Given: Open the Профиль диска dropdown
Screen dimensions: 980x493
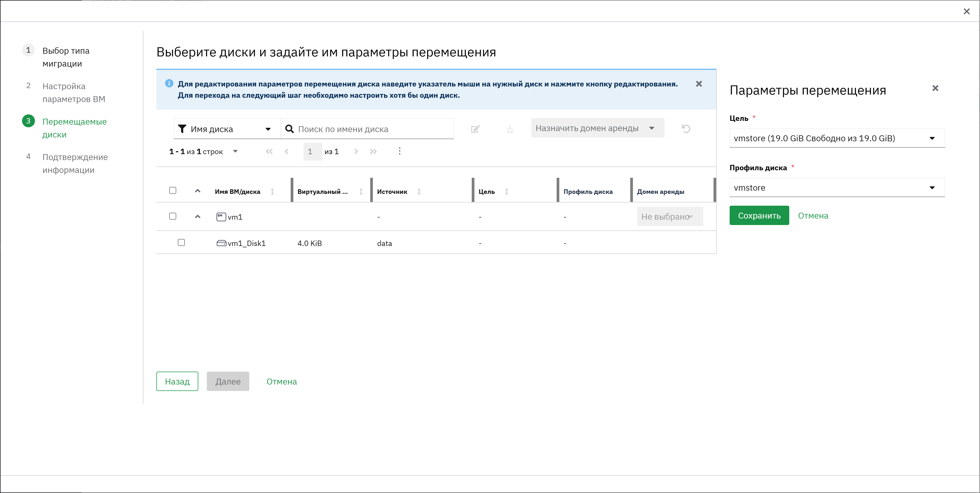Looking at the screenshot, I should tap(837, 187).
